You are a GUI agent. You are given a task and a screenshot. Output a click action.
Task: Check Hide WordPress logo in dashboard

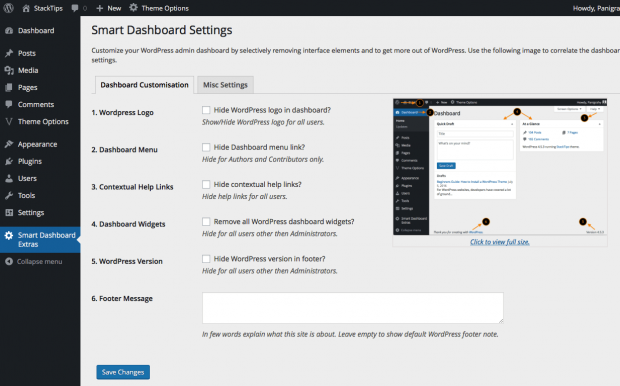[x=206, y=110]
